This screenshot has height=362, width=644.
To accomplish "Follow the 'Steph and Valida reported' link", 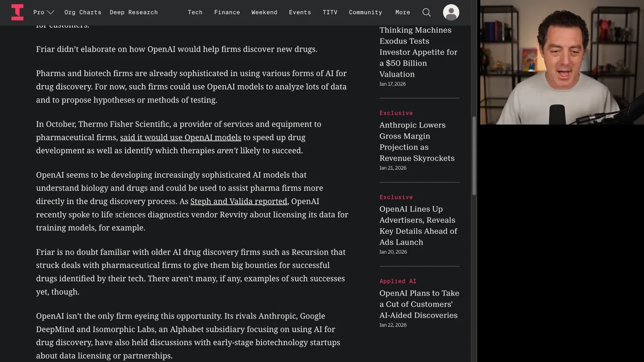I will (239, 201).
